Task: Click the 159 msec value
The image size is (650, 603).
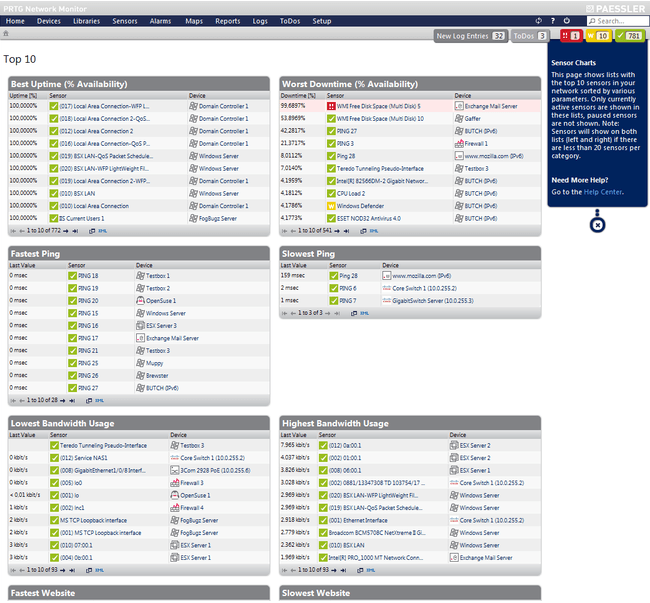Action: point(292,275)
